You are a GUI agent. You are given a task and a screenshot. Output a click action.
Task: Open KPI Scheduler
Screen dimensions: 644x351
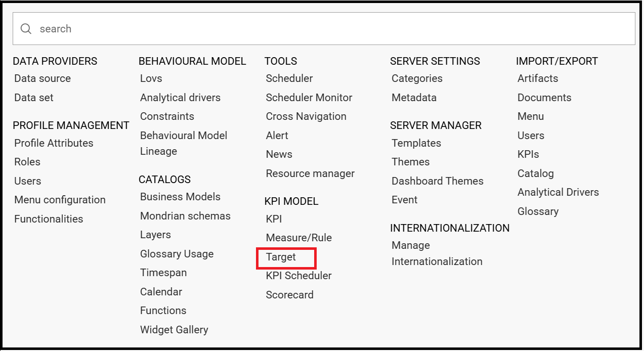299,276
